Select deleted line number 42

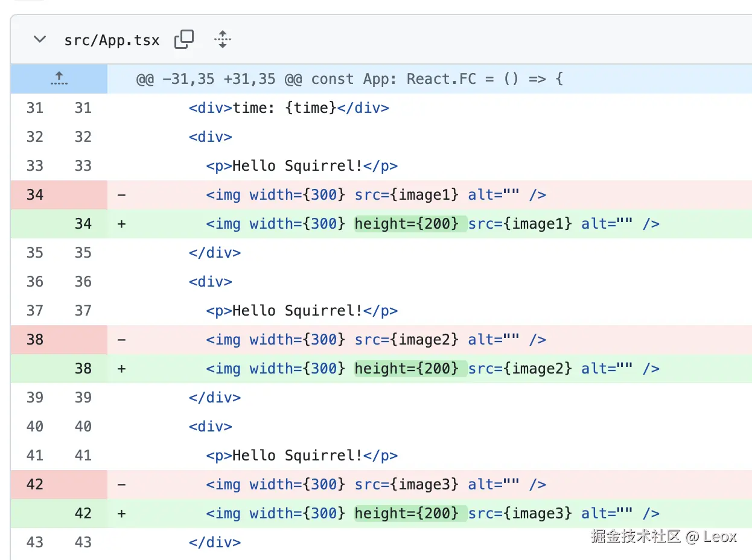(x=35, y=485)
